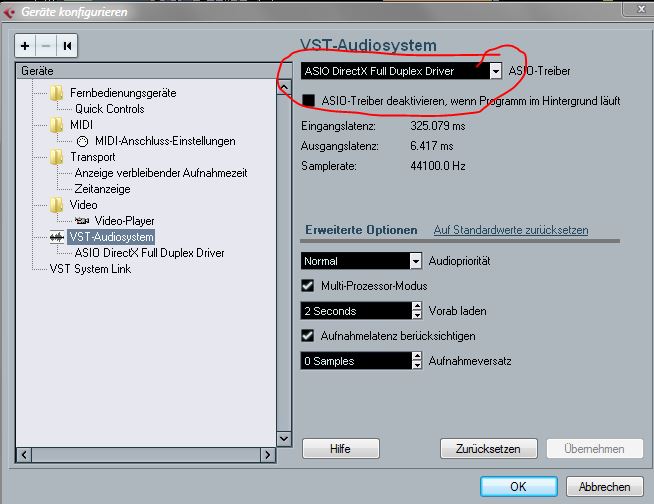Click the reset-to-start arrow icon
Viewport: 654px width, 504px height.
(x=67, y=46)
